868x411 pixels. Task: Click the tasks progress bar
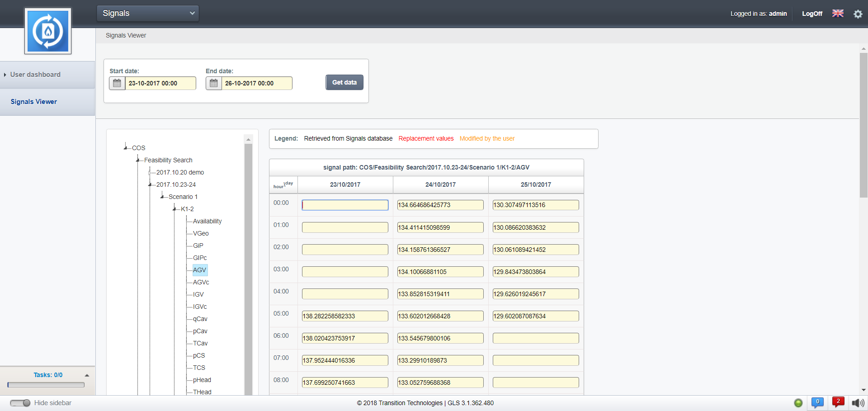tap(46, 385)
